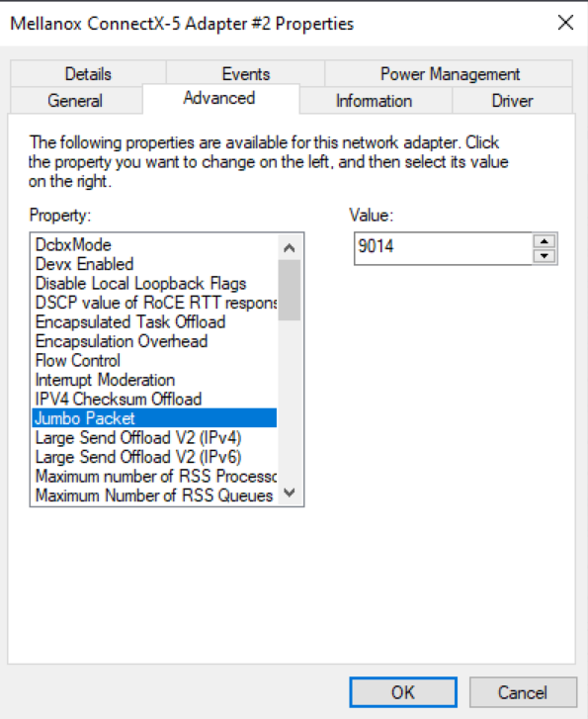Pick Encapsulated Task Offload property

click(154, 321)
